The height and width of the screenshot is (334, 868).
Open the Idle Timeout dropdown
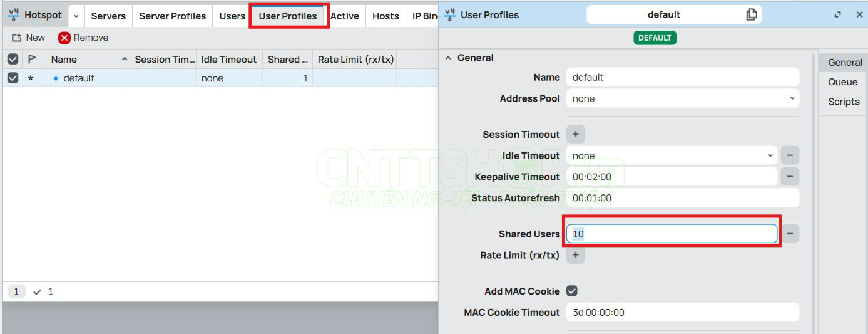[671, 155]
